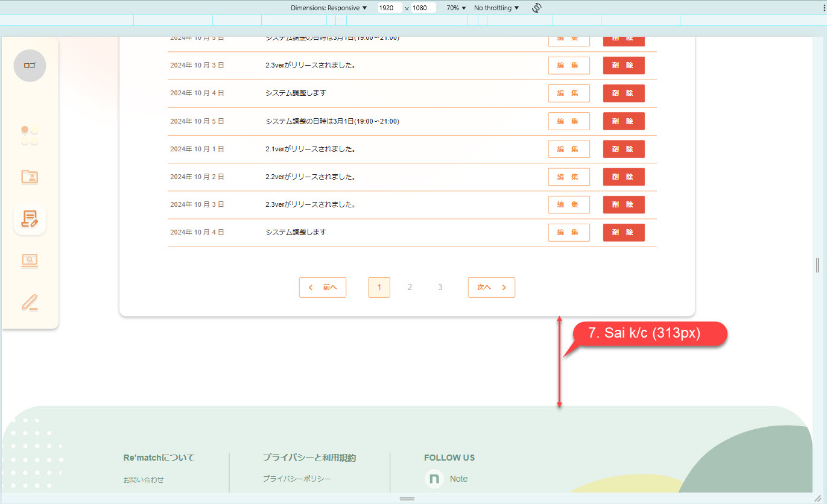This screenshot has width=827, height=504.
Task: Click the round logo in the sidebar
Action: tap(30, 66)
